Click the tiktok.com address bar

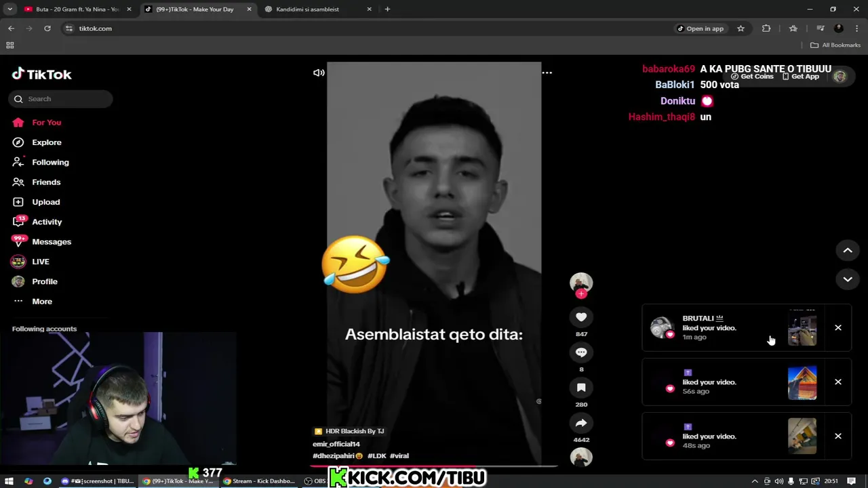point(366,28)
